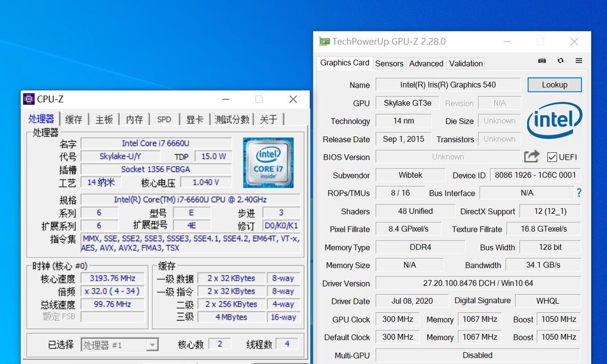Click the Multi-GPU Disabled field
Viewport: 607px width, 364px height.
pyautogui.click(x=478, y=355)
